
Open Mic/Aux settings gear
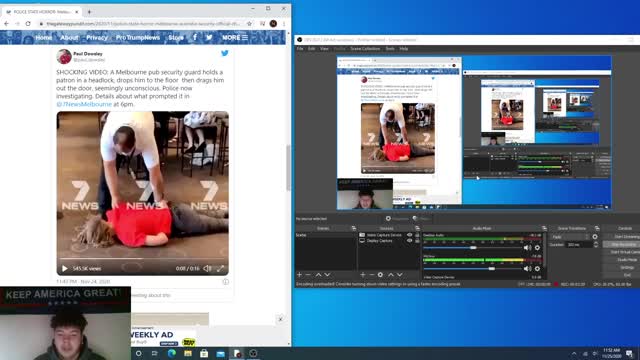[x=537, y=268]
